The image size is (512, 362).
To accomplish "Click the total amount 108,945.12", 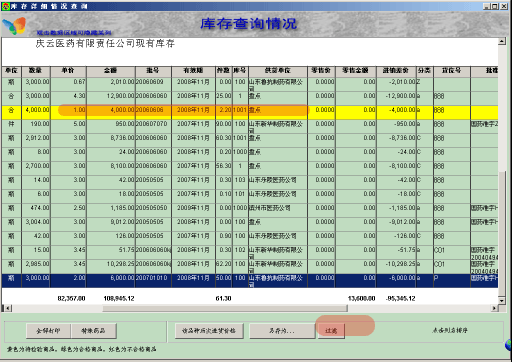I will click(x=119, y=298).
